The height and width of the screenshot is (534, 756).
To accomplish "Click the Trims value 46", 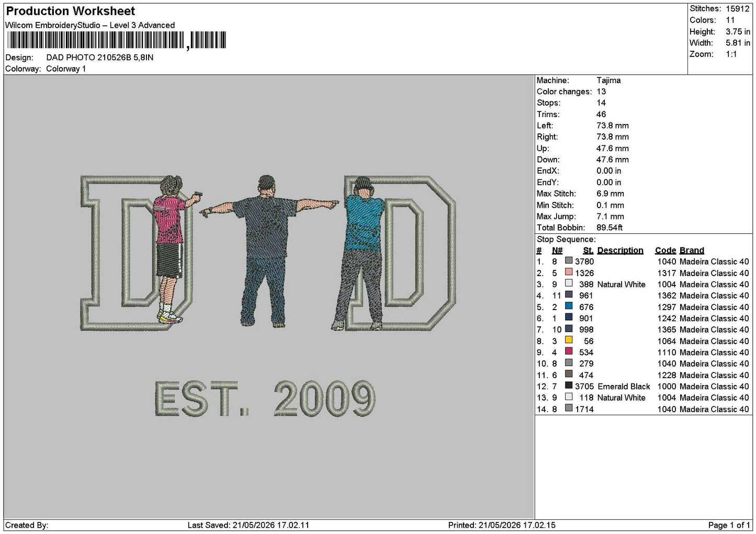I will (x=601, y=115).
